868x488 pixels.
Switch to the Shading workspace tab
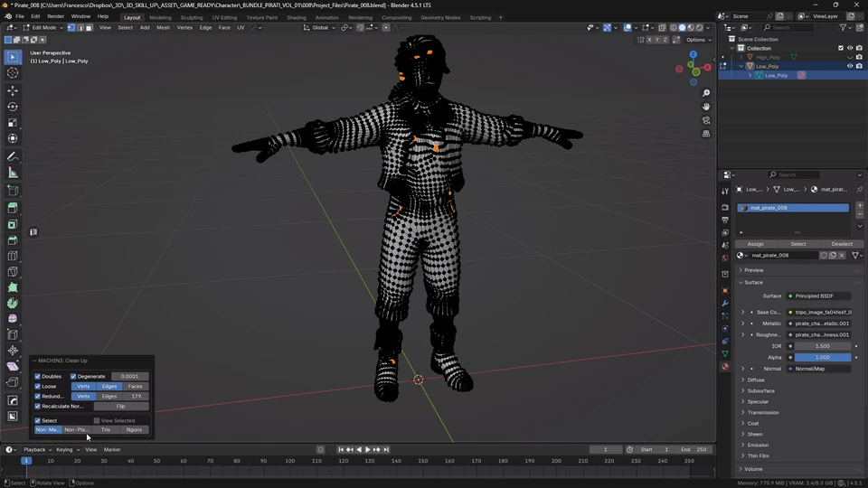(297, 17)
